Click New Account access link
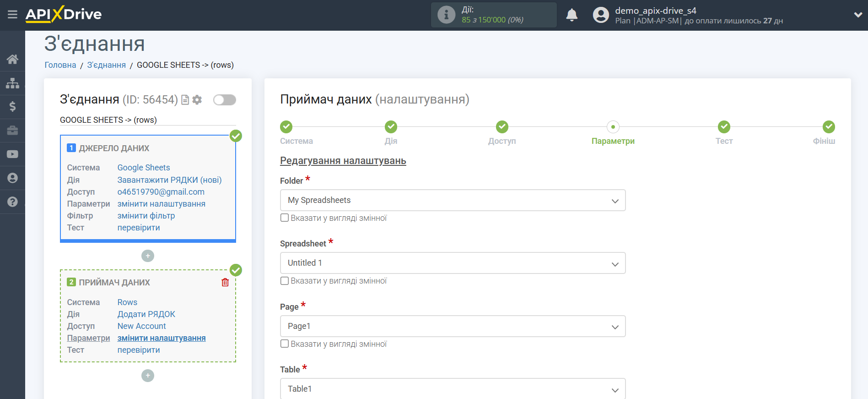This screenshot has height=399, width=868. pos(142,326)
